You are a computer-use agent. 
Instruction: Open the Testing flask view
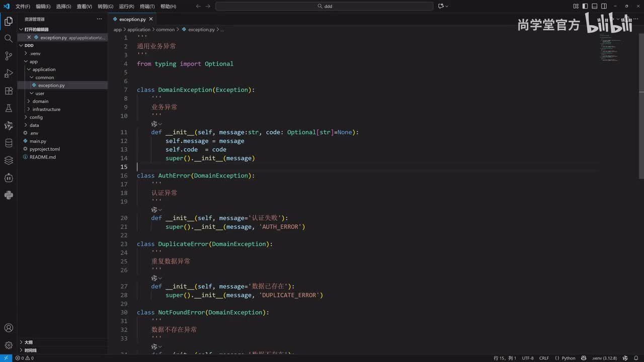(9, 108)
